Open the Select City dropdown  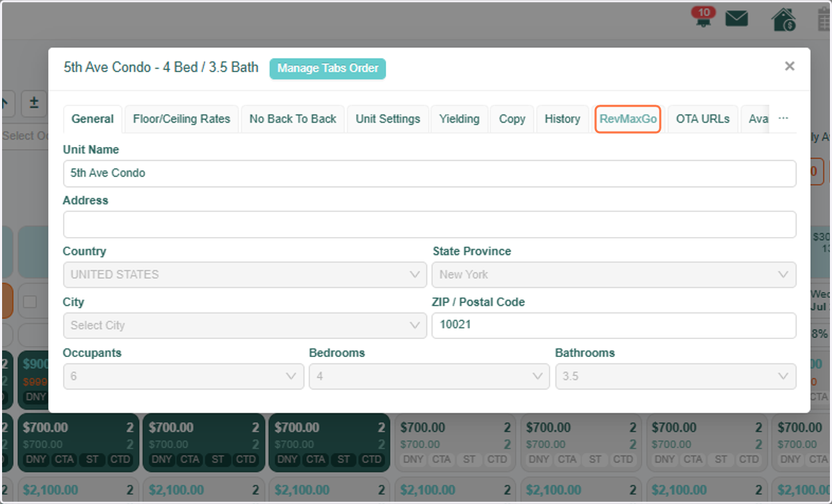pyautogui.click(x=245, y=325)
